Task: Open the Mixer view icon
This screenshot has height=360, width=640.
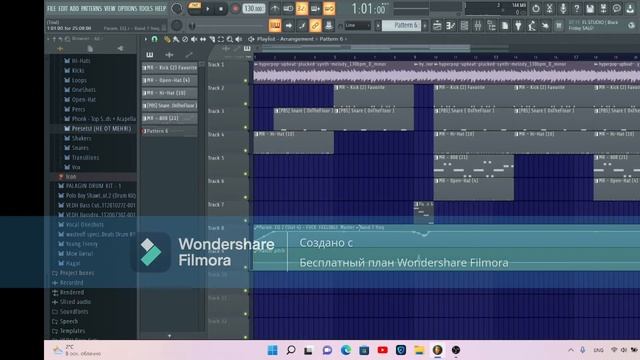Action: click(x=478, y=26)
